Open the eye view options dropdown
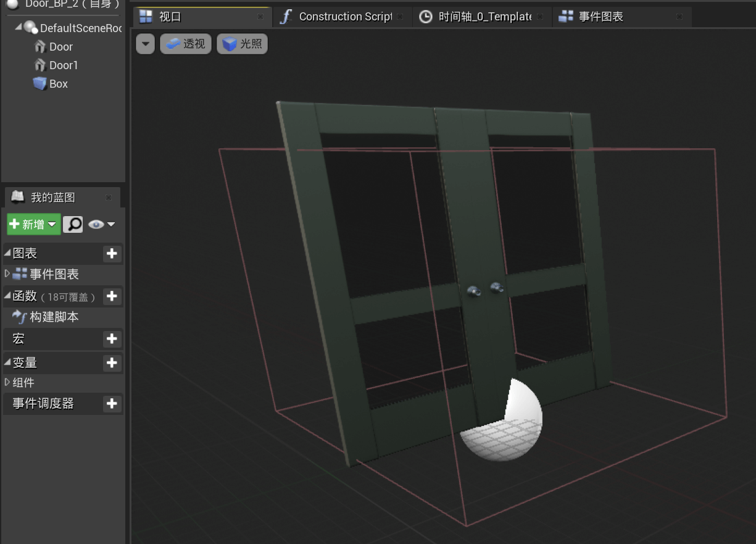Image resolution: width=756 pixels, height=544 pixels. point(102,224)
